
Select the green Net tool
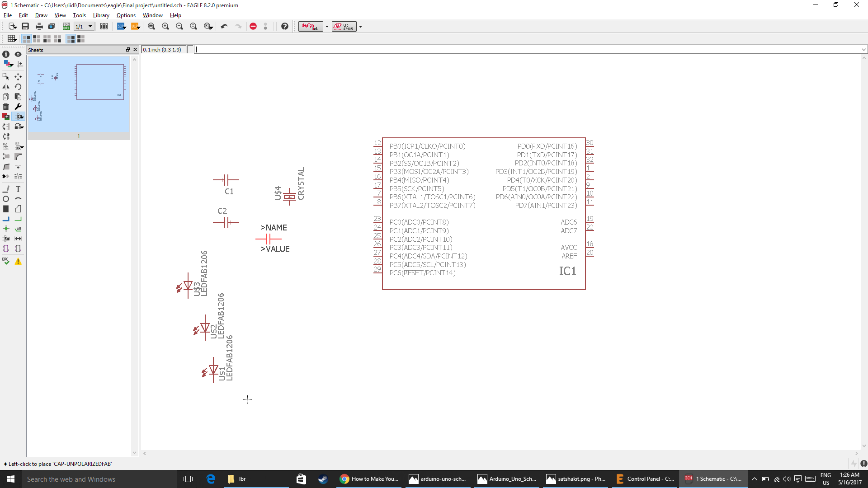[x=18, y=219]
